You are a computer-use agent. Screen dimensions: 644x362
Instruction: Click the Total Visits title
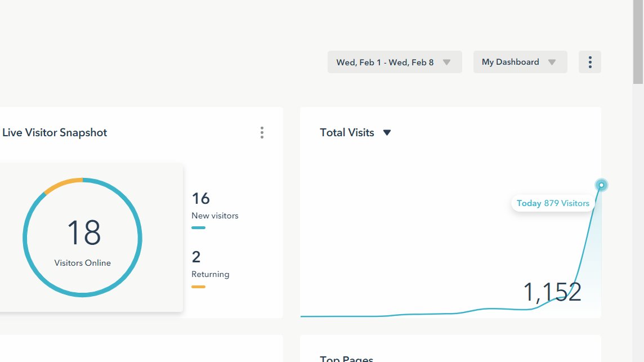pyautogui.click(x=347, y=133)
